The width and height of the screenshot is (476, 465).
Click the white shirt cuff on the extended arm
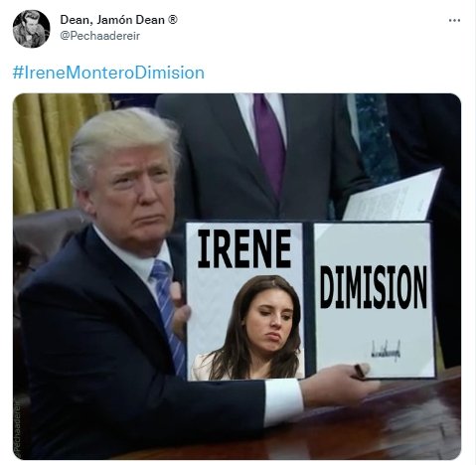tap(284, 401)
